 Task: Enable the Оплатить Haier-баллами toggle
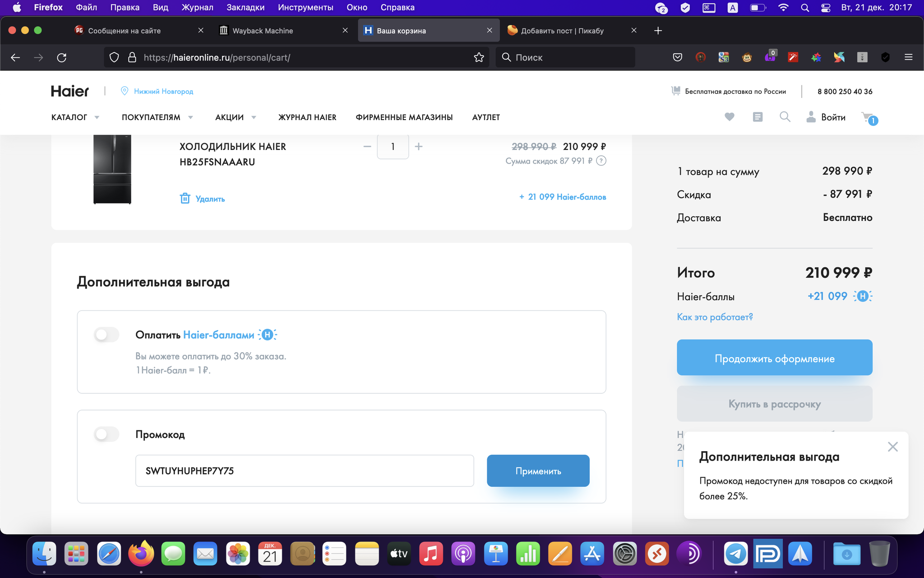106,335
